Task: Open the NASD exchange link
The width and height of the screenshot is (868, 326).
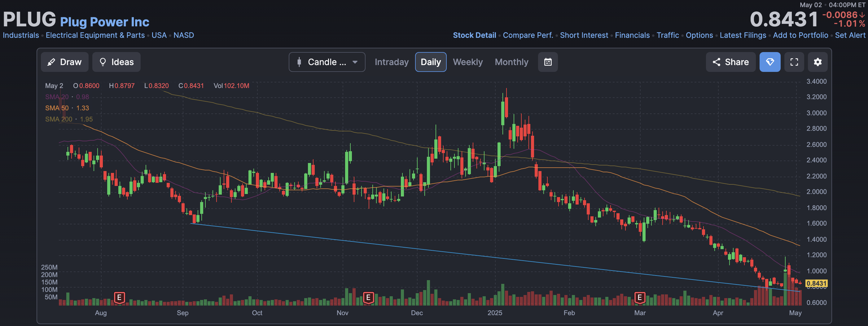Action: (x=184, y=35)
